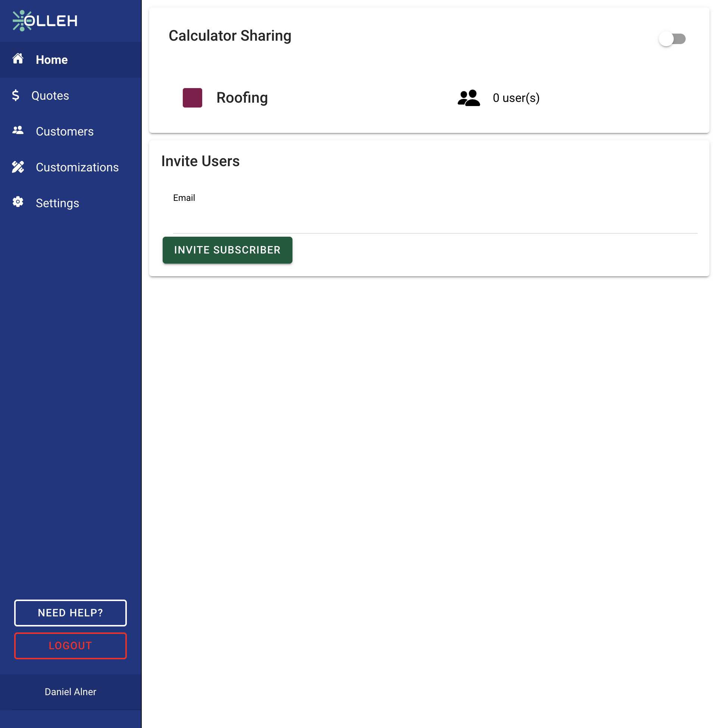
Task: Click the Need Help? button
Action: (x=71, y=613)
